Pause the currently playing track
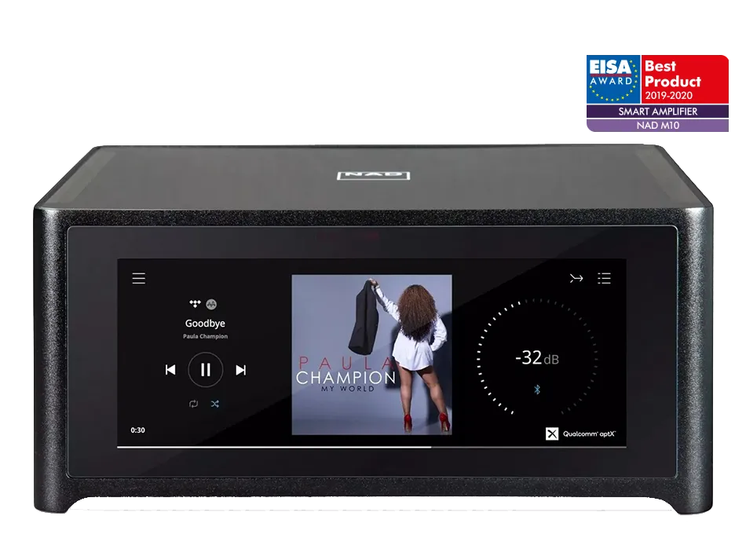The image size is (746, 560). (x=206, y=368)
